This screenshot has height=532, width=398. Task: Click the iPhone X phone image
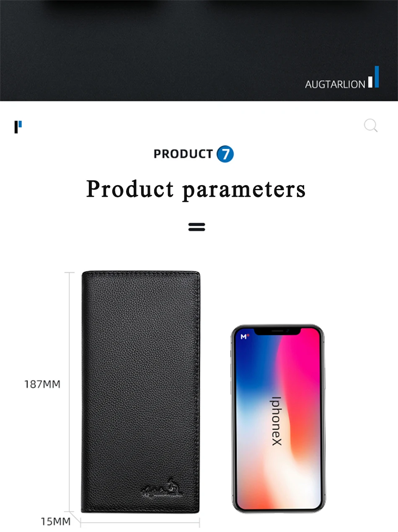coord(278,418)
